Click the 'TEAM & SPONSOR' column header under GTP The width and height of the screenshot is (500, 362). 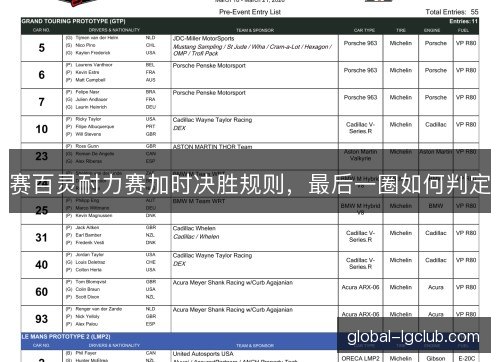pos(255,30)
